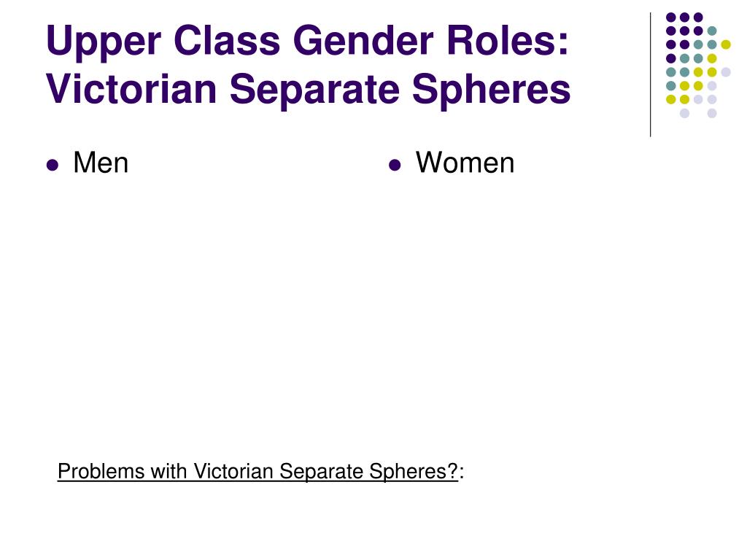
Task: Click the bullet dot beside Men
Action: point(53,166)
